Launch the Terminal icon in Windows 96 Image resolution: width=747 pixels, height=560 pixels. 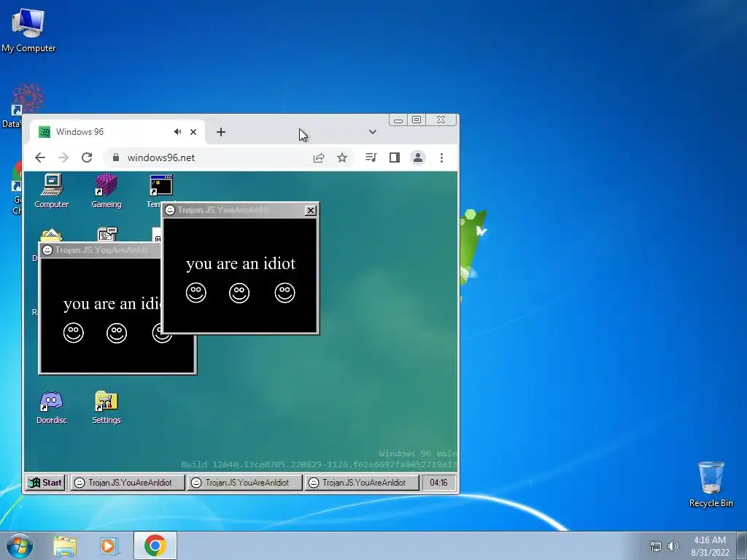pyautogui.click(x=160, y=187)
